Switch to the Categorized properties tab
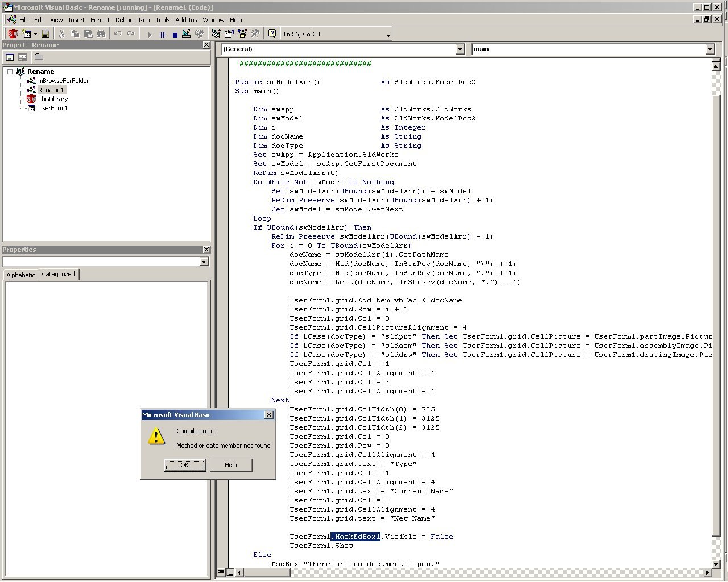Viewport: 728px width, 582px height. pyautogui.click(x=58, y=274)
